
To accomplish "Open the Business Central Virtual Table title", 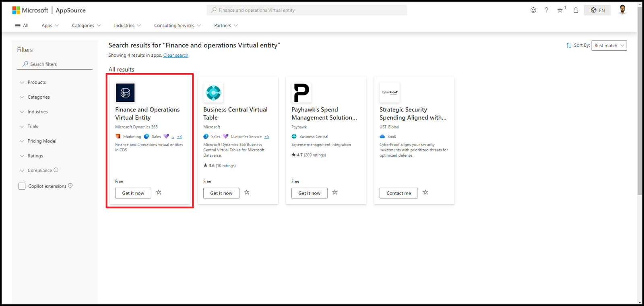I will tap(235, 114).
